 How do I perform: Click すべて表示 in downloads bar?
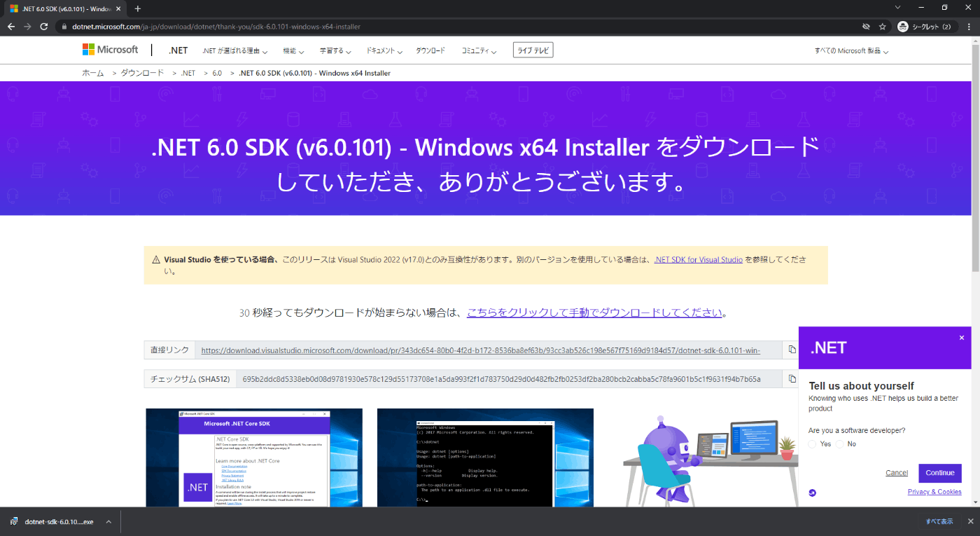click(939, 521)
